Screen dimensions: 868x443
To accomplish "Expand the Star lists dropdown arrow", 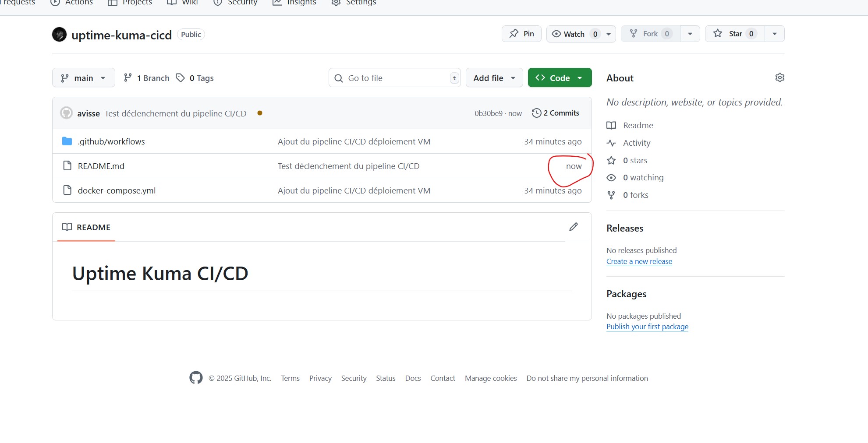I will pyautogui.click(x=774, y=34).
